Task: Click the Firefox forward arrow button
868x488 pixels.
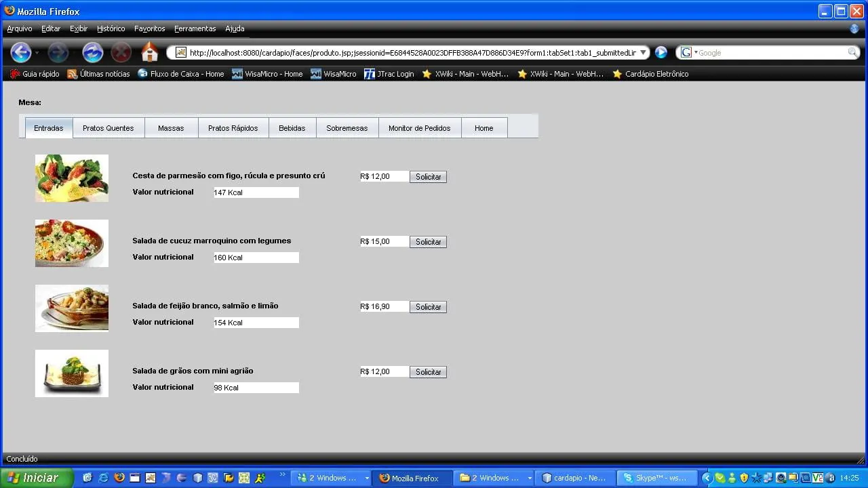Action: [x=58, y=52]
